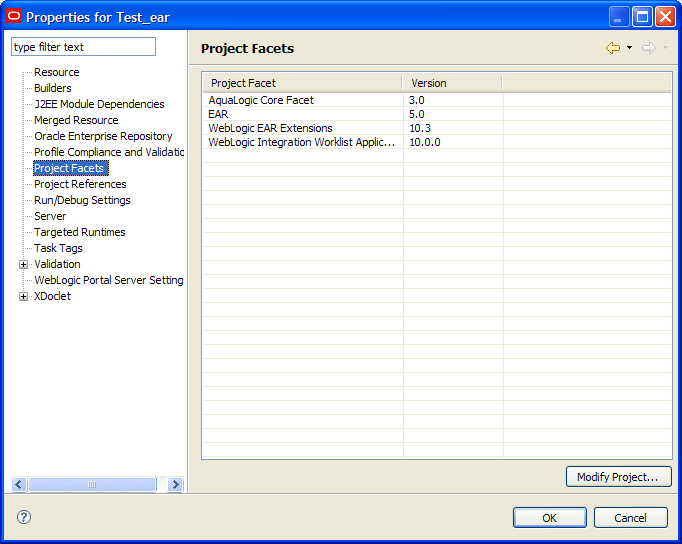The width and height of the screenshot is (682, 544).
Task: Open Oracle Enterprise Repository page
Action: (x=103, y=136)
